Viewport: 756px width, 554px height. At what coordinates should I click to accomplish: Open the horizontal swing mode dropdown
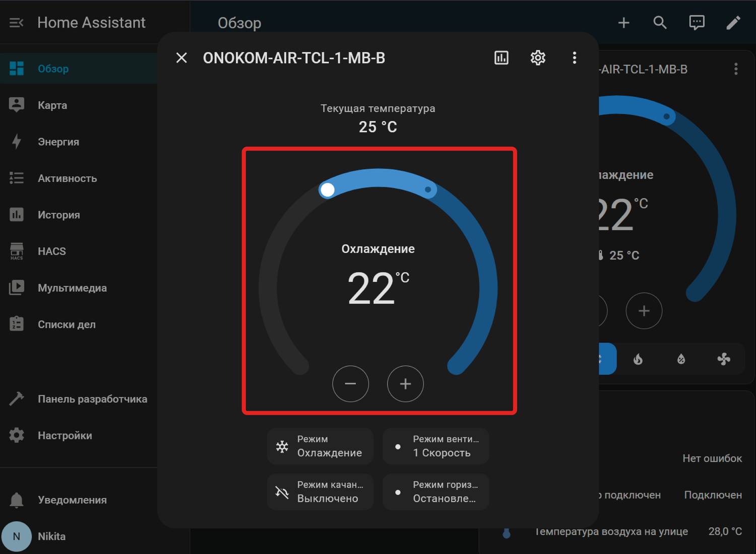click(436, 492)
